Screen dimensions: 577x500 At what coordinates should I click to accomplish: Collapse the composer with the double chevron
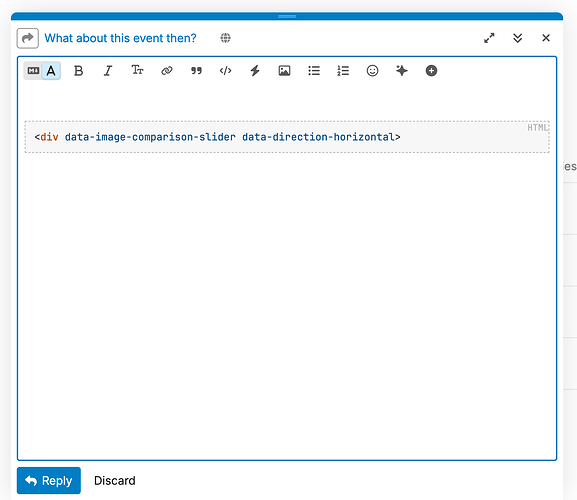click(x=518, y=38)
